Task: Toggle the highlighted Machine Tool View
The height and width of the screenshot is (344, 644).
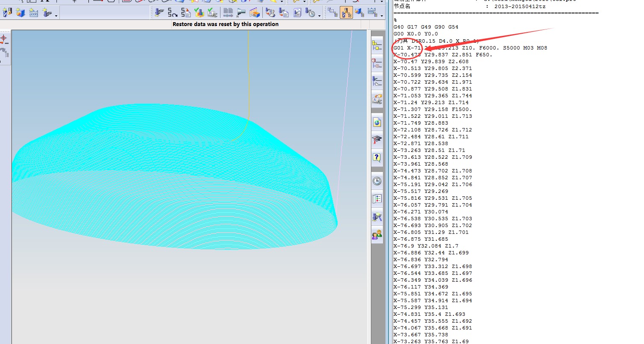Action: pos(346,13)
